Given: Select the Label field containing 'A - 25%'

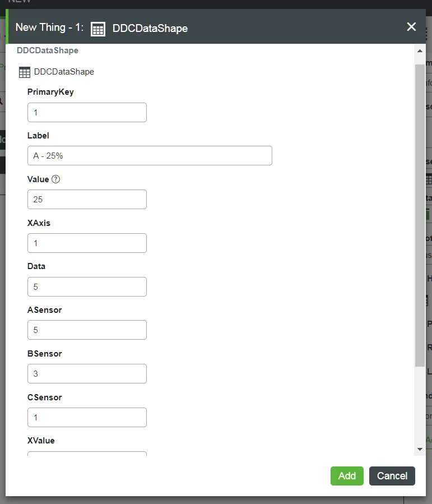Looking at the screenshot, I should pos(150,155).
